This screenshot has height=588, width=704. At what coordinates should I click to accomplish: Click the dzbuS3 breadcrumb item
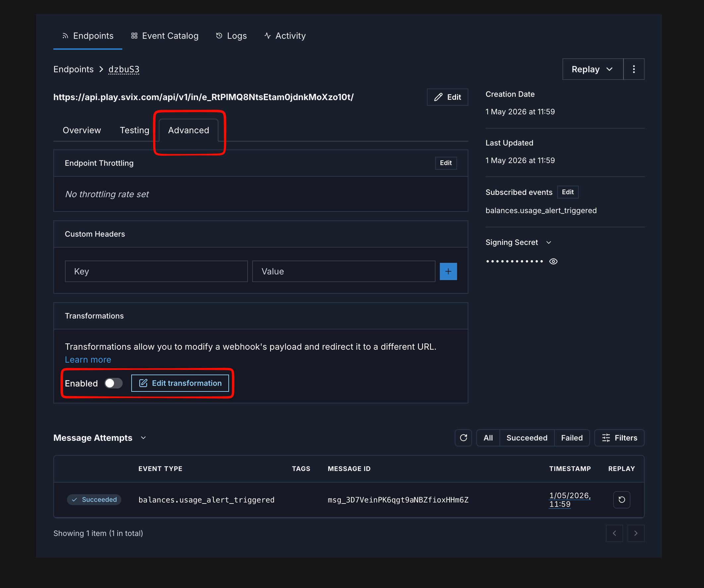click(124, 69)
